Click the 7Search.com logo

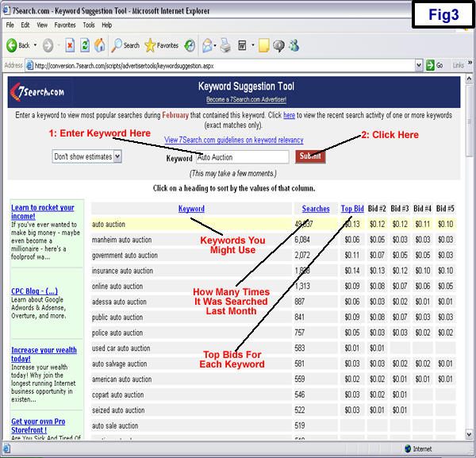[x=37, y=92]
